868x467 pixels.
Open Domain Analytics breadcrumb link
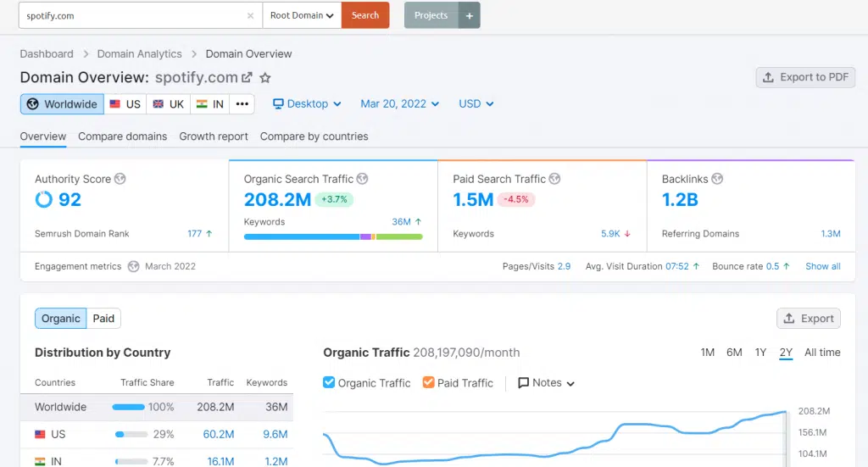click(x=140, y=53)
